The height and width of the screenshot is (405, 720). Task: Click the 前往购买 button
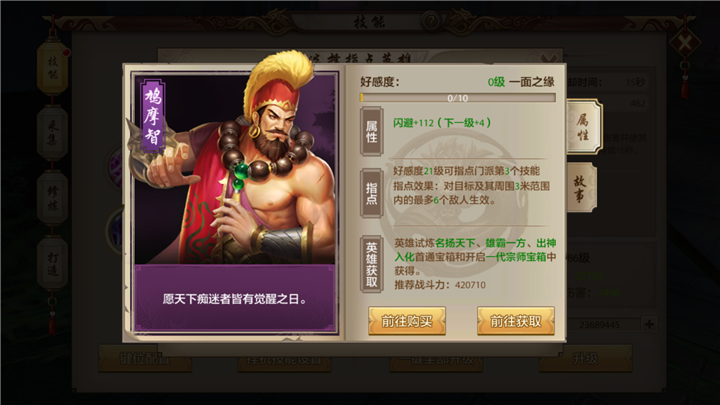[x=407, y=321]
